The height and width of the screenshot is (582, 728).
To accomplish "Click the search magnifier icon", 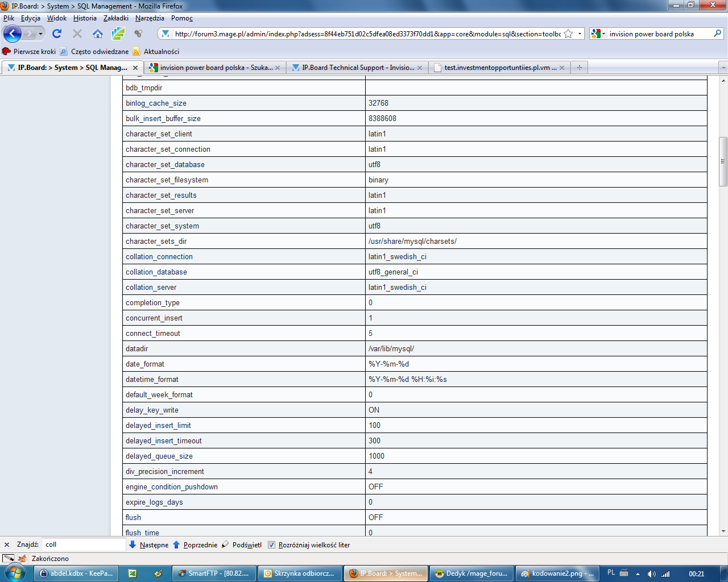I will click(x=717, y=34).
